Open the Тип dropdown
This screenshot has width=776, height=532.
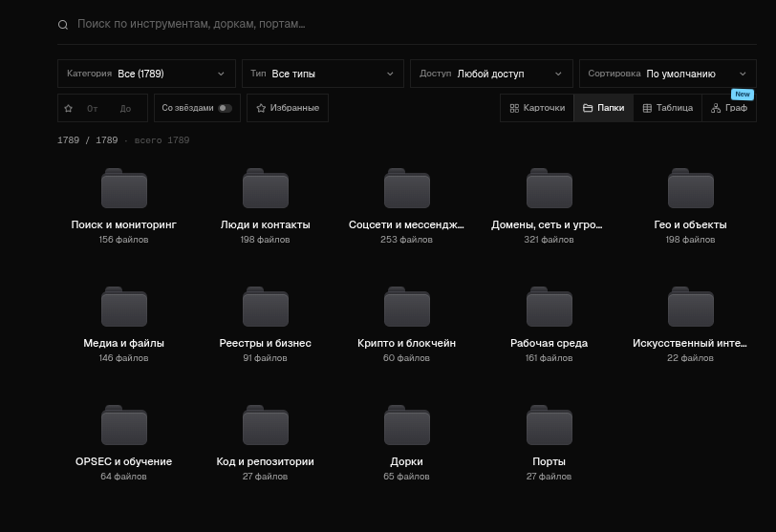[x=323, y=74]
